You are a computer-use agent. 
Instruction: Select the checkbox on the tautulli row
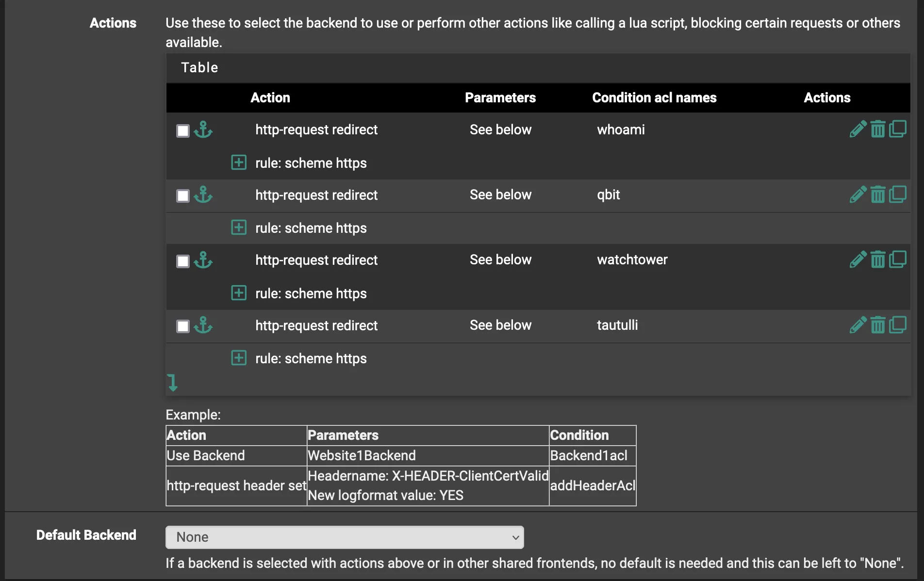182,326
